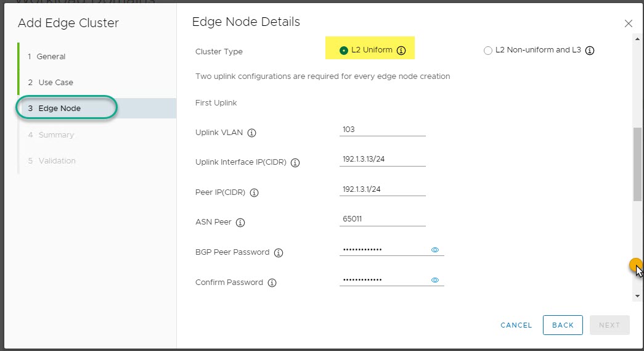This screenshot has height=351, width=644.
Task: Select L2 Non-uniform and L3 radio button
Action: [x=488, y=51]
